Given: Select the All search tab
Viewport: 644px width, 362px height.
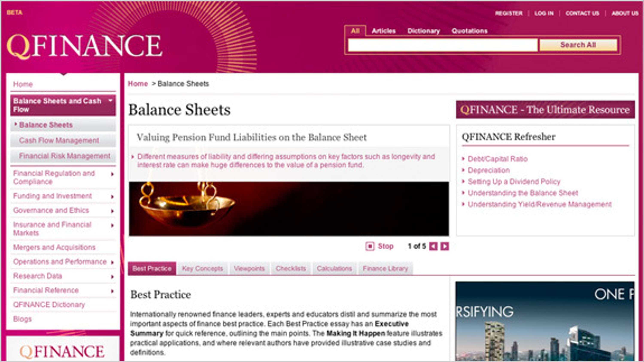Looking at the screenshot, I should tap(355, 31).
